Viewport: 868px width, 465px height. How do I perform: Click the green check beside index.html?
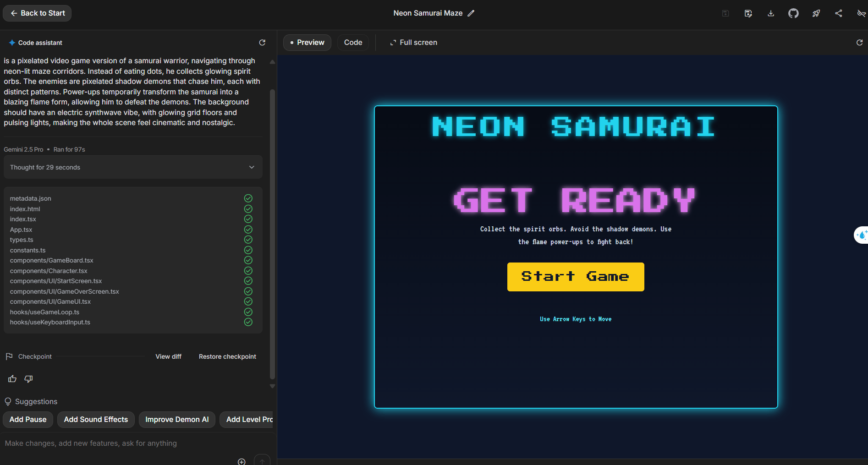[x=248, y=209]
